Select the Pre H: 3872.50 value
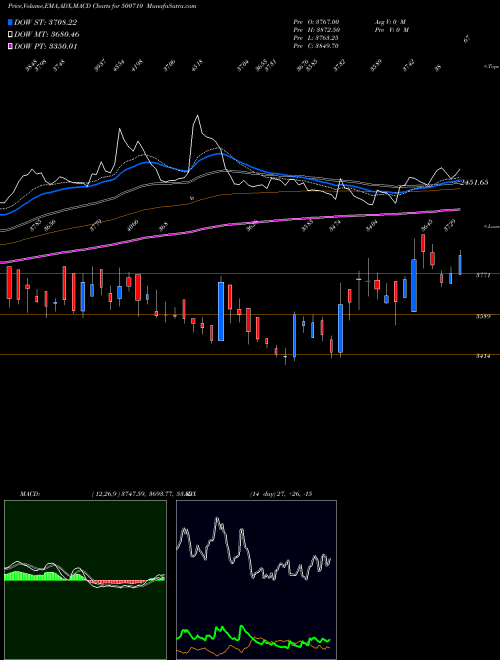Image resolution: width=500 pixels, height=660 pixels. tap(316, 29)
